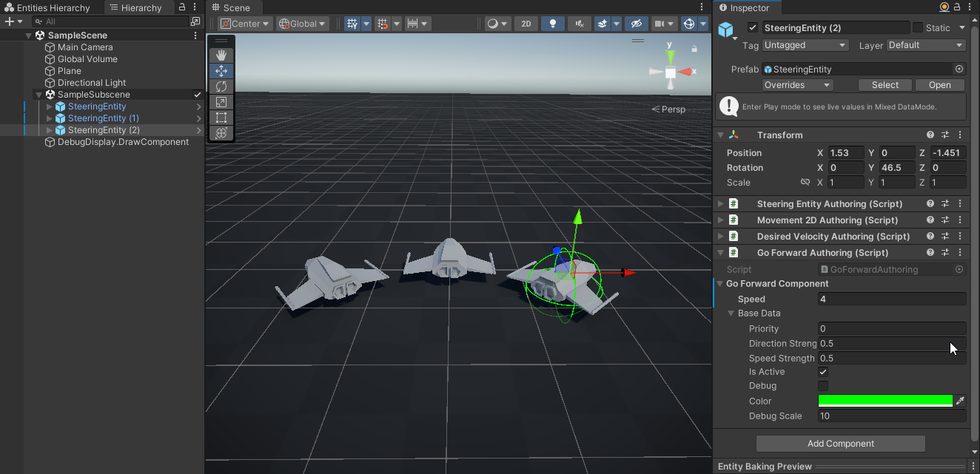
Task: Select the Rect transform tool
Action: [x=221, y=118]
